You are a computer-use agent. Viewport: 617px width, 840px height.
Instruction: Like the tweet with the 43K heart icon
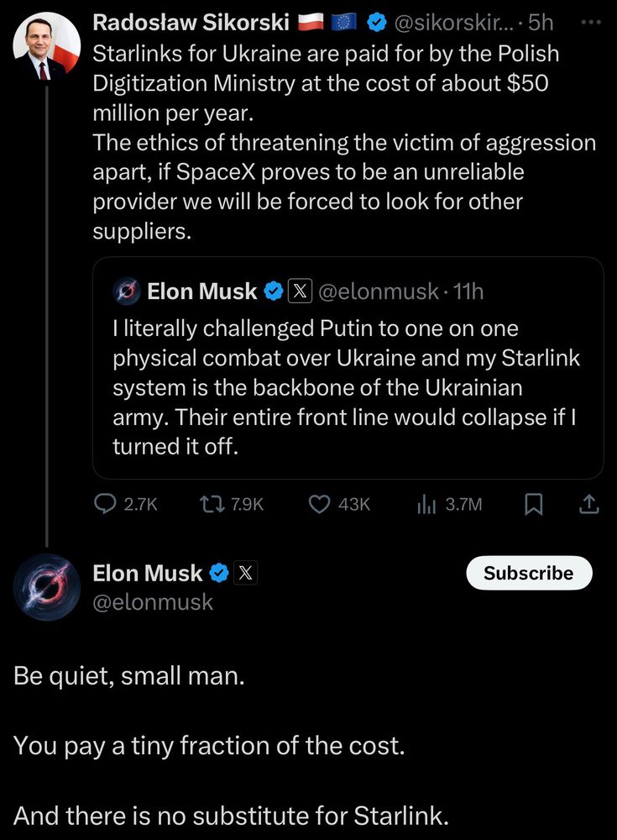click(x=320, y=504)
